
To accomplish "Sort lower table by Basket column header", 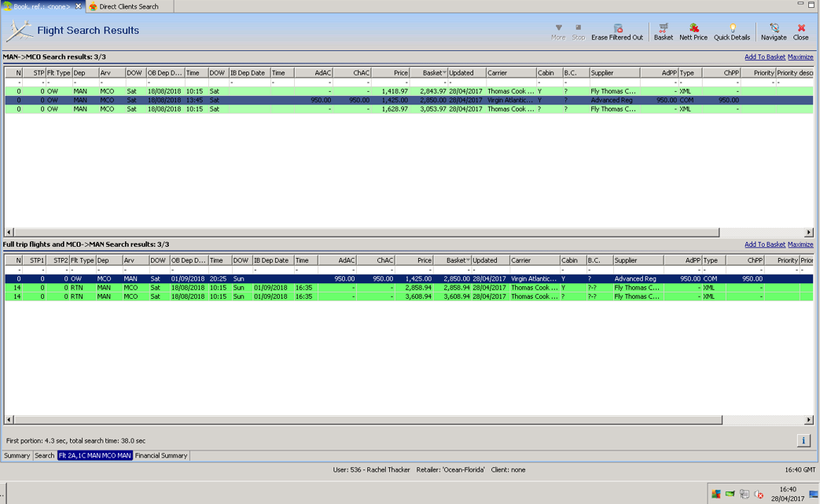I will pyautogui.click(x=452, y=259).
